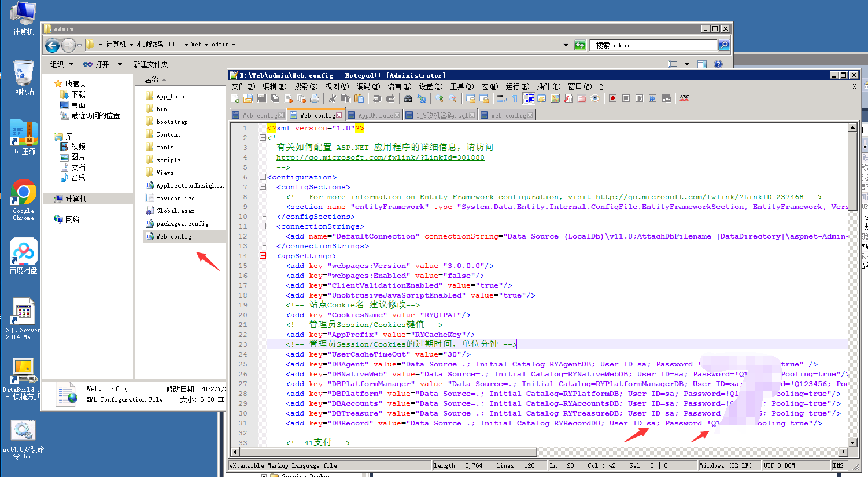This screenshot has width=868, height=477.
Task: Open 插件 menu in Notepad++
Action: tap(548, 86)
